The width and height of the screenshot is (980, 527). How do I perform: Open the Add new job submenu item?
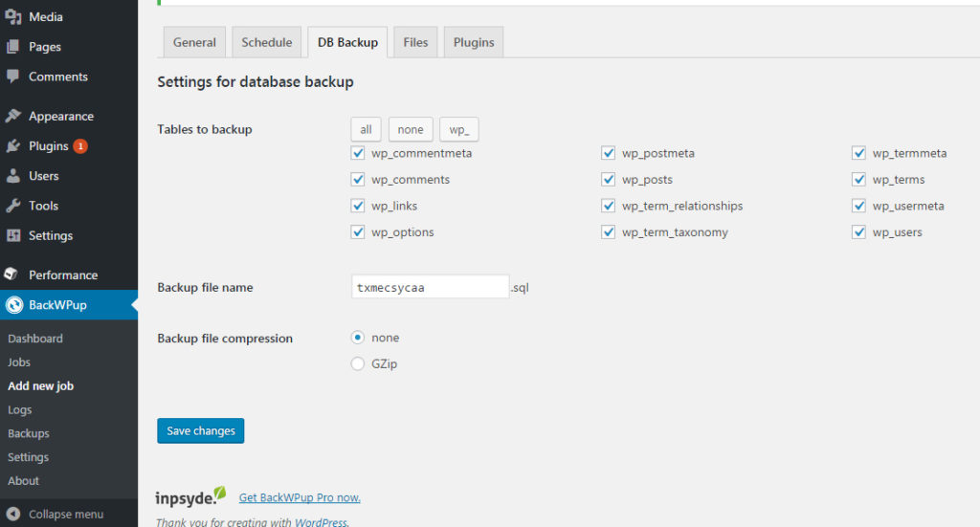[x=40, y=385]
